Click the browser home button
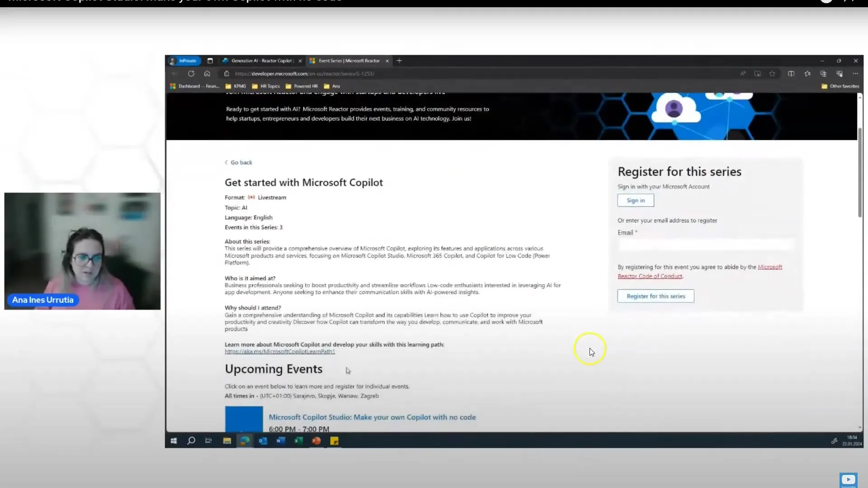Viewport: 868px width, 488px height. (x=207, y=73)
